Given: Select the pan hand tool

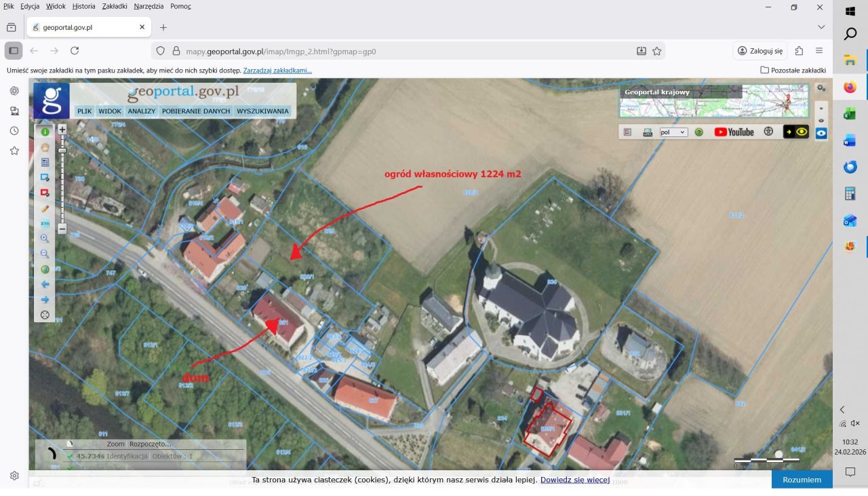Looking at the screenshot, I should [45, 147].
